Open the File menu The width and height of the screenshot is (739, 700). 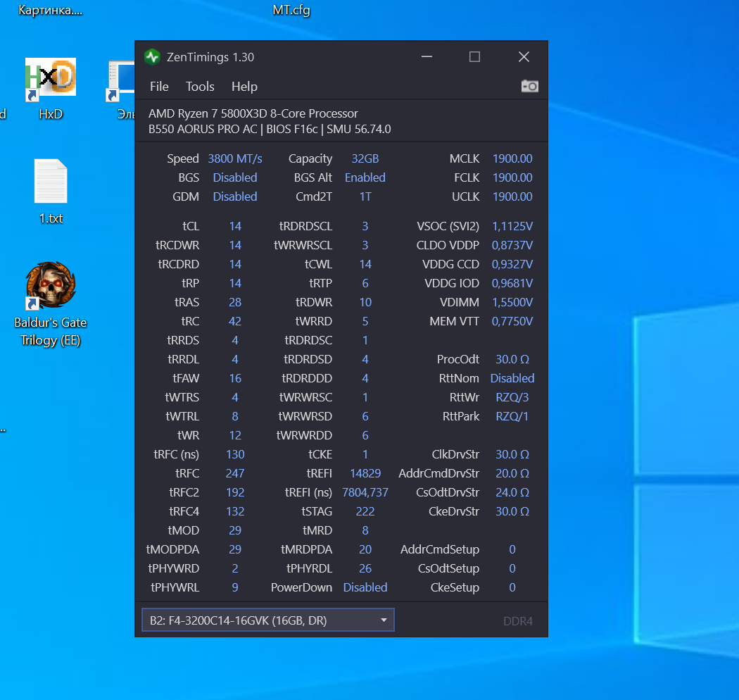point(159,87)
